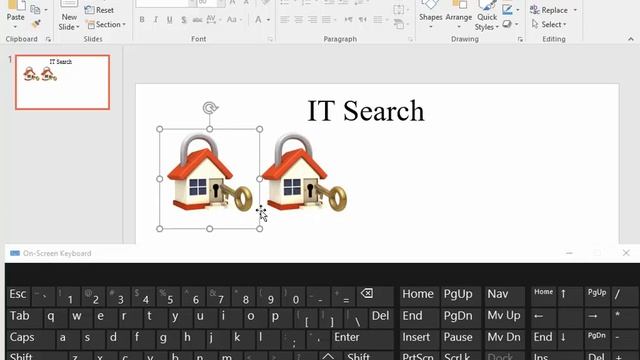Click the Shape Outline icon
This screenshot has height=360, width=640.
507,10
